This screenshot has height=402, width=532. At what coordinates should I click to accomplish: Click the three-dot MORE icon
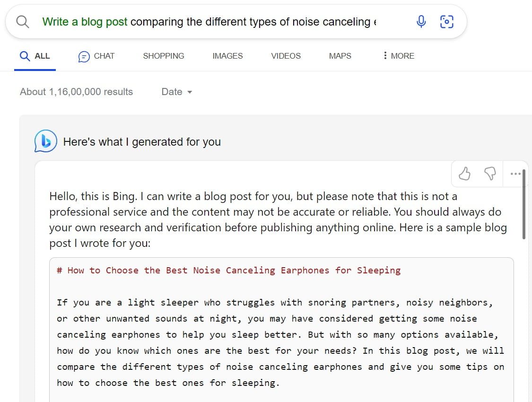point(386,55)
